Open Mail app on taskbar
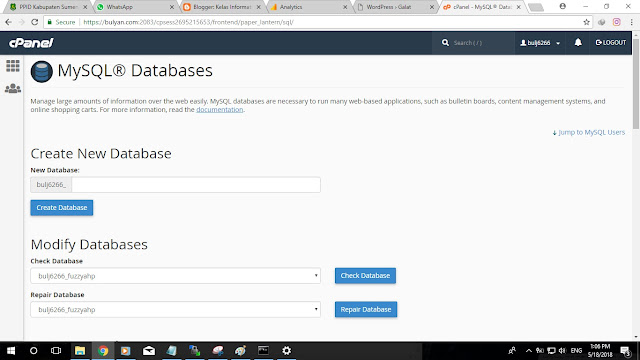This screenshot has width=640, height=360. [x=149, y=351]
